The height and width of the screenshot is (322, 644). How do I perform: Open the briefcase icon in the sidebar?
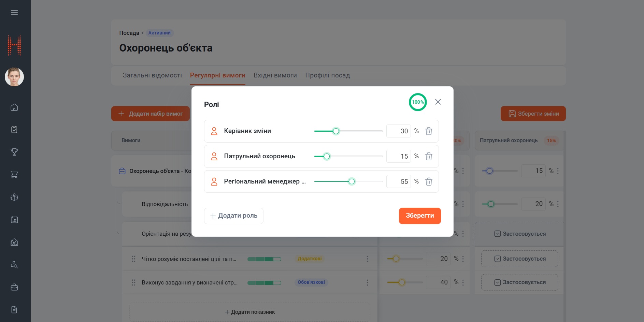14,287
